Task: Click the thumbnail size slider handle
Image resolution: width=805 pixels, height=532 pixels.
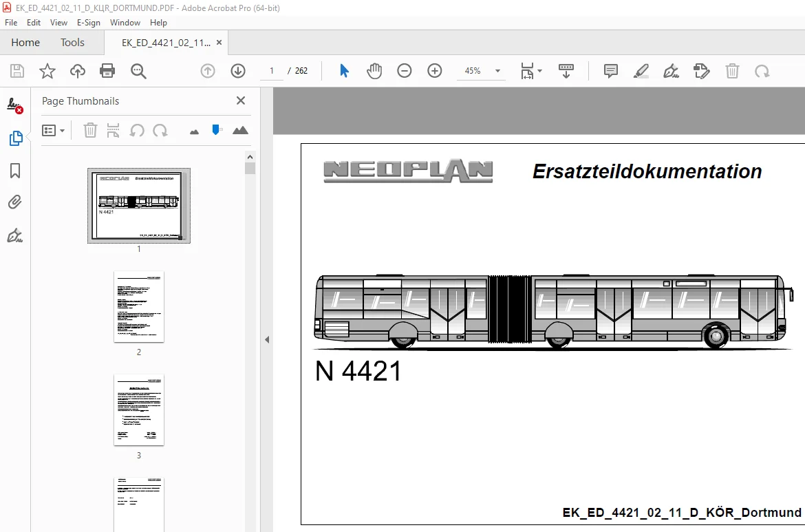Action: [216, 129]
